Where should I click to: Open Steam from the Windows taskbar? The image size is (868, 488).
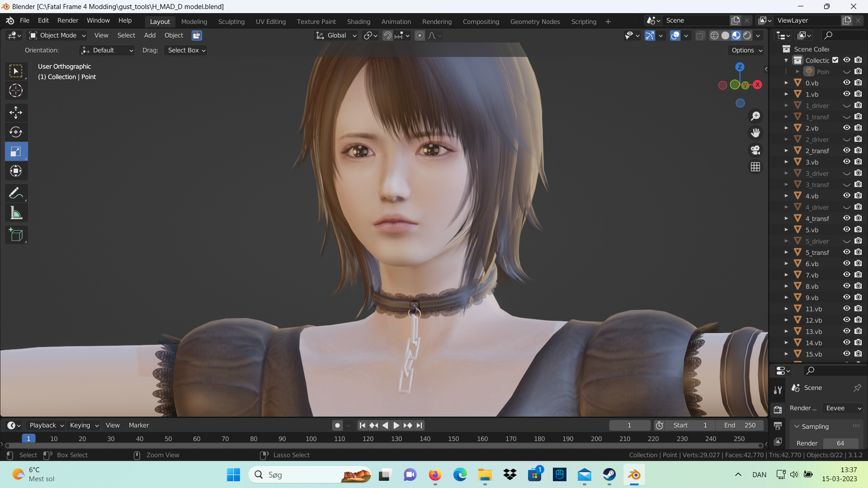(609, 474)
